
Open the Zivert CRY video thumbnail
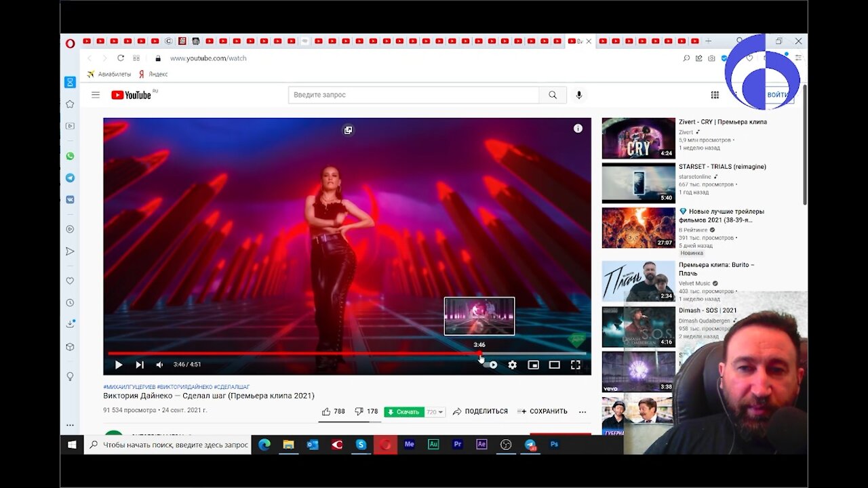639,138
